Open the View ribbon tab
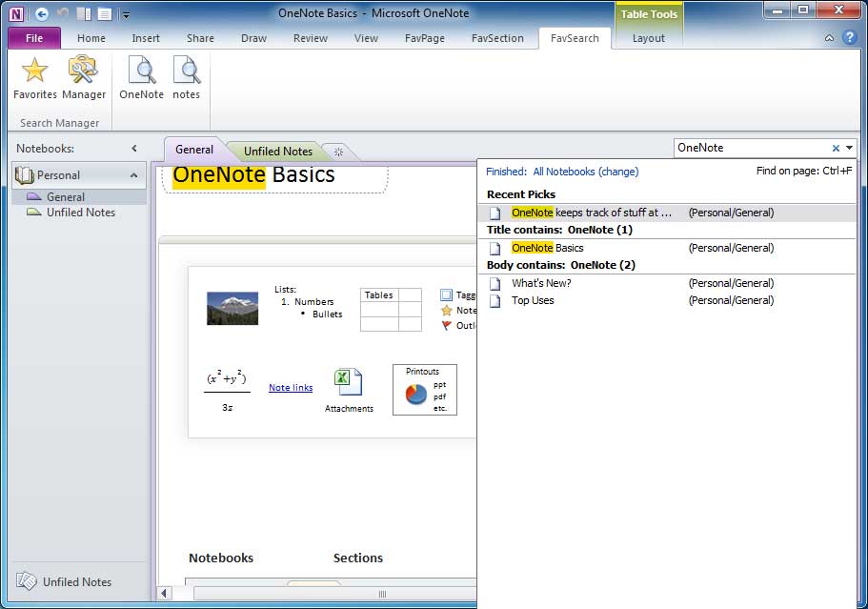Viewport: 868px width, 609px height. [366, 38]
